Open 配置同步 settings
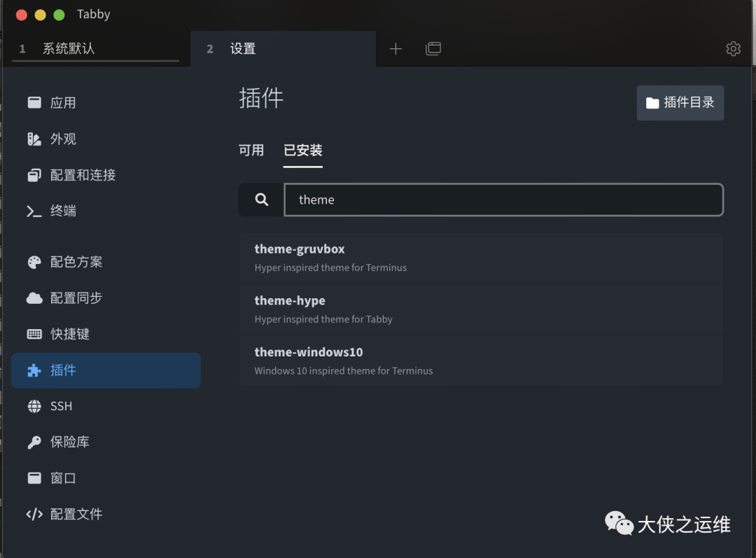756x558 pixels. point(106,298)
